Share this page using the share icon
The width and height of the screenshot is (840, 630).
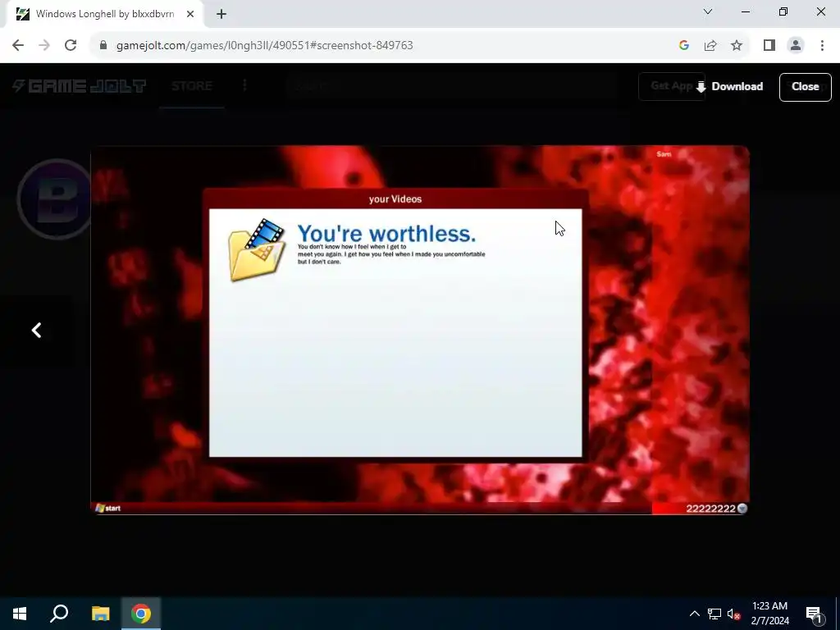[710, 46]
